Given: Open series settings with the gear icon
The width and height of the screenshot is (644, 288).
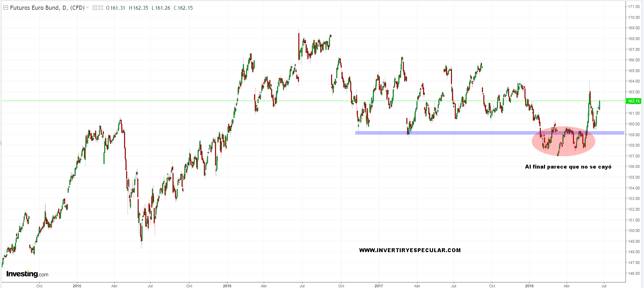Looking at the screenshot, I should pyautogui.click(x=101, y=8).
